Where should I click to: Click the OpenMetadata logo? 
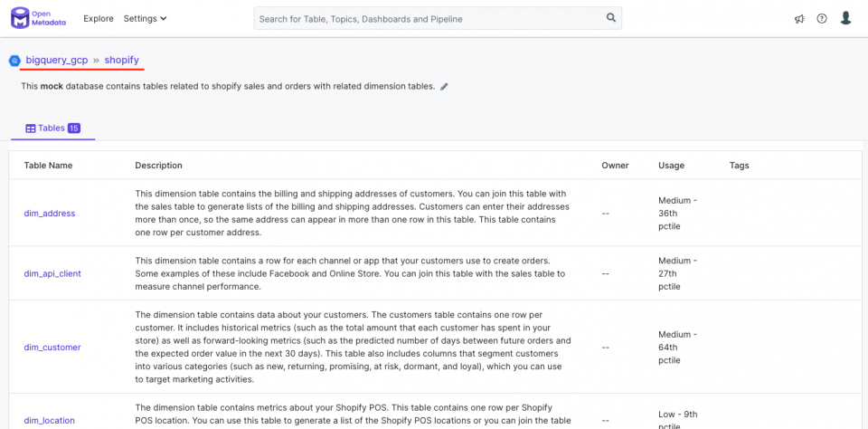click(x=38, y=18)
